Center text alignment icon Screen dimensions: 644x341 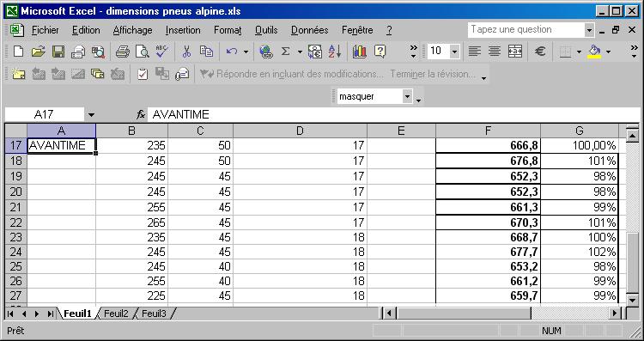tap(495, 52)
